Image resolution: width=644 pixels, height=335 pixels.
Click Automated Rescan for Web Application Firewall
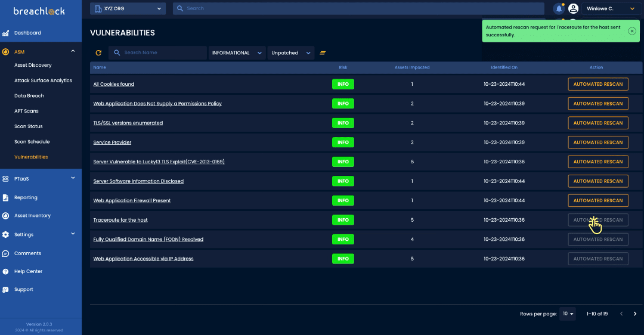598,200
